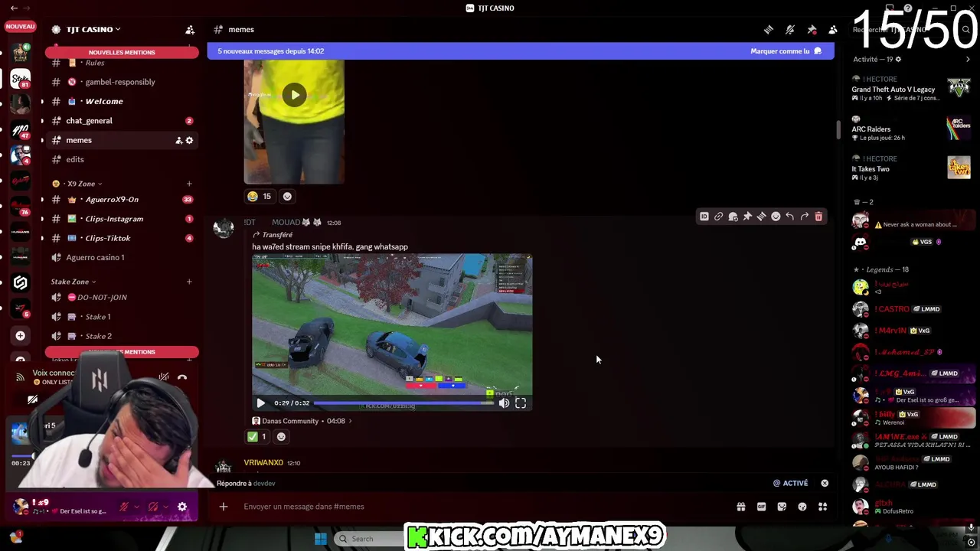Screen dimensions: 980x551
Task: Open Threads icon in channel header
Action: click(769, 30)
